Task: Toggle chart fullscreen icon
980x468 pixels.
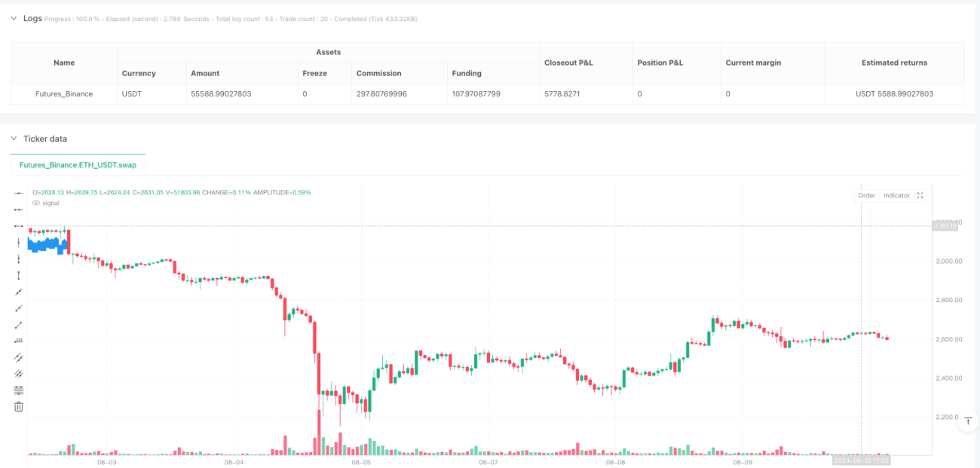Action: pos(920,195)
